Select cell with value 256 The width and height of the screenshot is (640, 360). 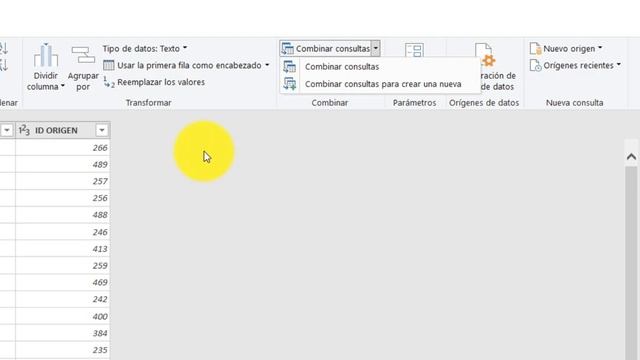pos(63,198)
